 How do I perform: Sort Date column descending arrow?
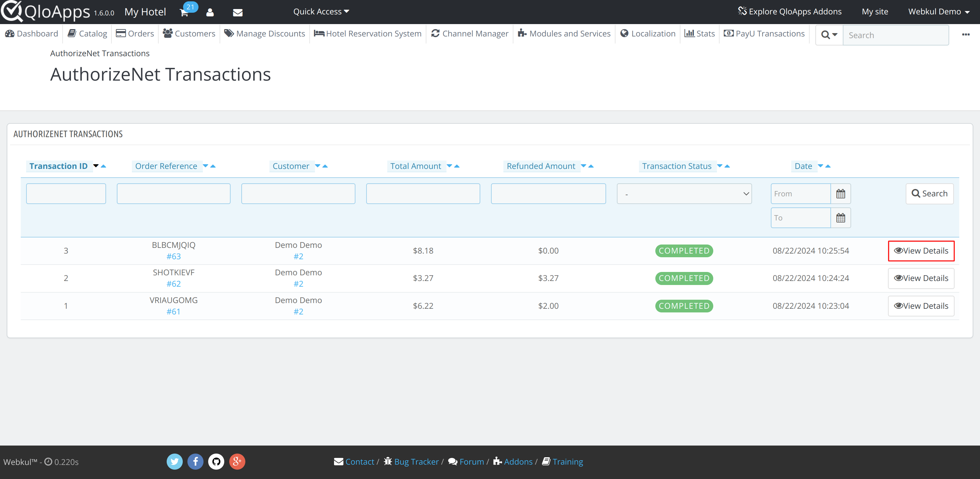tap(821, 166)
